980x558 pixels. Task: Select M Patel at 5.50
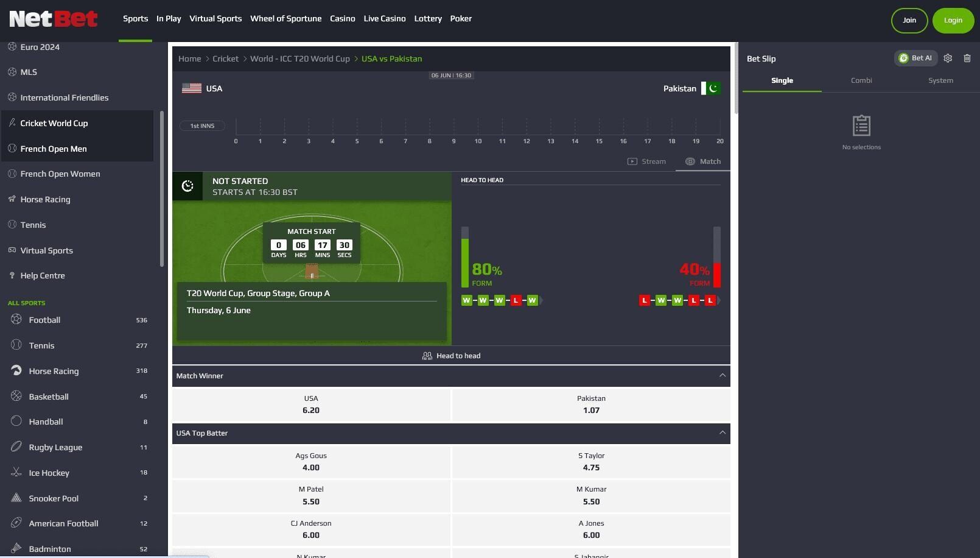[311, 495]
